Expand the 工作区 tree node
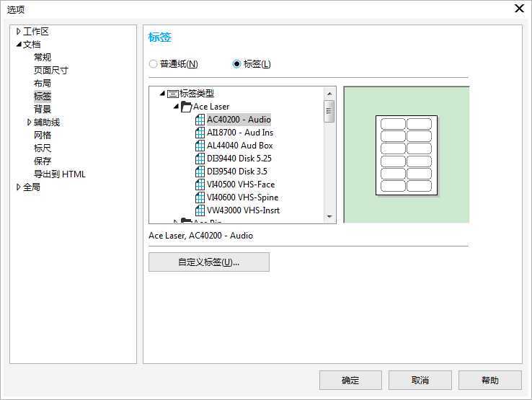This screenshot has width=532, height=400. 18,32
